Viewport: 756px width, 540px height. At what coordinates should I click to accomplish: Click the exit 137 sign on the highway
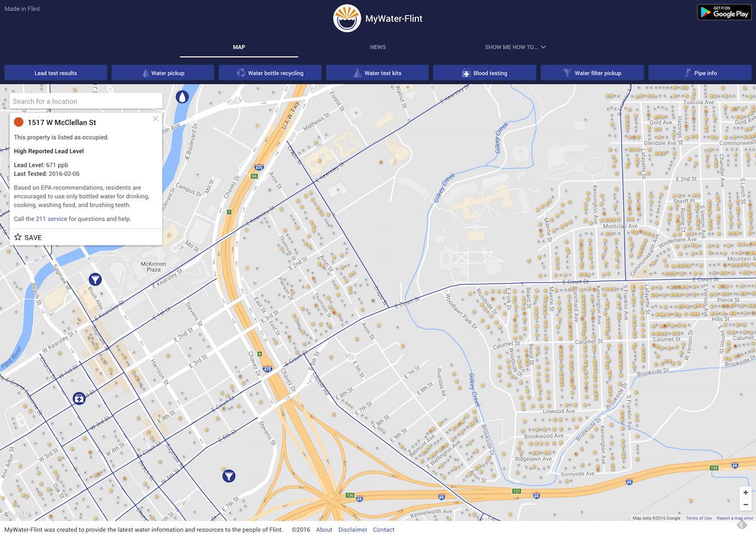[516, 491]
